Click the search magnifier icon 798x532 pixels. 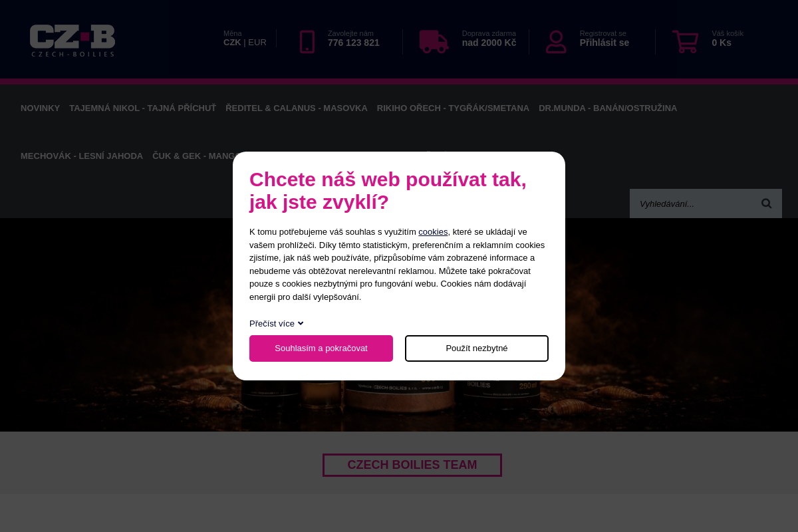(x=767, y=203)
